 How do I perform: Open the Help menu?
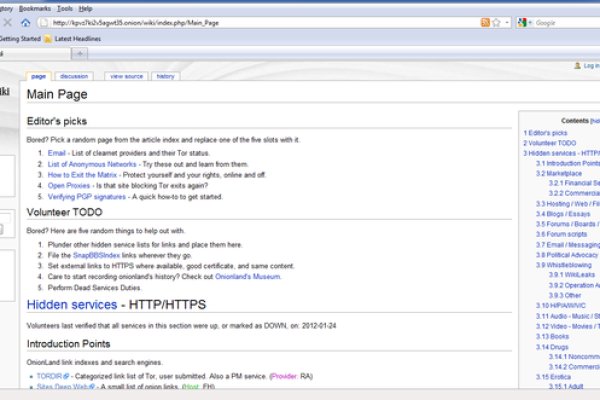click(x=85, y=8)
